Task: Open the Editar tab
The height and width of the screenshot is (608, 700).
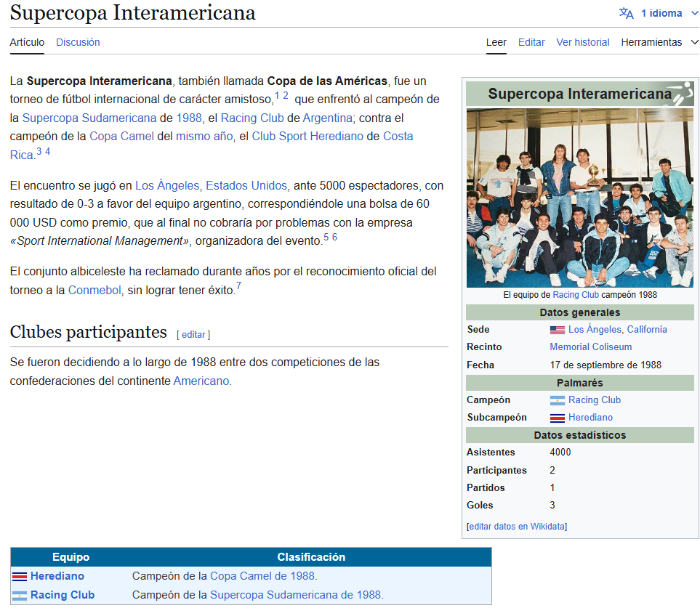Action: tap(531, 42)
